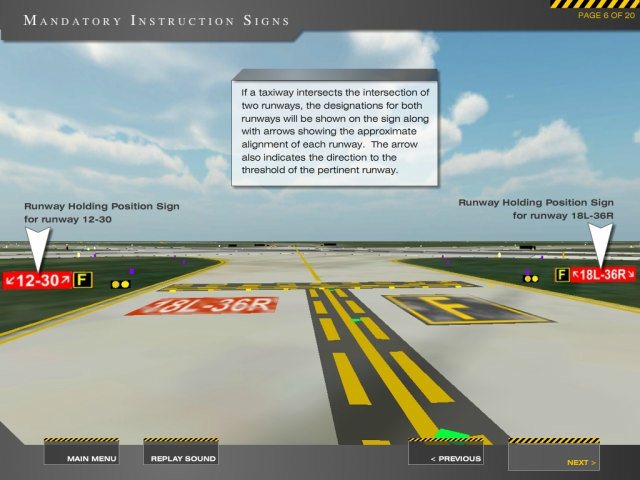640x480 pixels.
Task: Click the white arrow pointing at 12-30 sign
Action: (37, 247)
